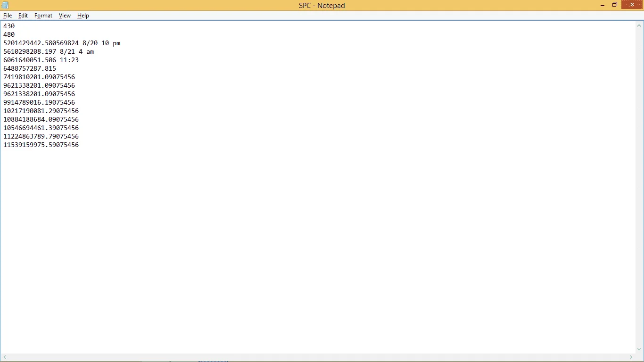Screen dimensions: 644x362
Task: Open the Format menu
Action: pos(43,16)
